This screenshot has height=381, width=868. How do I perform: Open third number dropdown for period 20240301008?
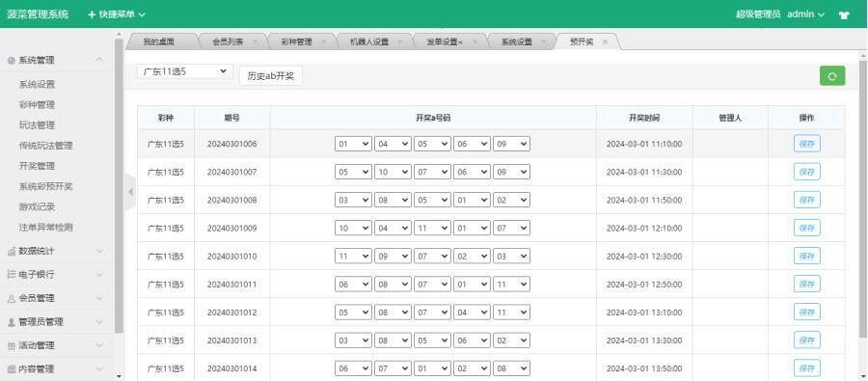click(x=432, y=200)
